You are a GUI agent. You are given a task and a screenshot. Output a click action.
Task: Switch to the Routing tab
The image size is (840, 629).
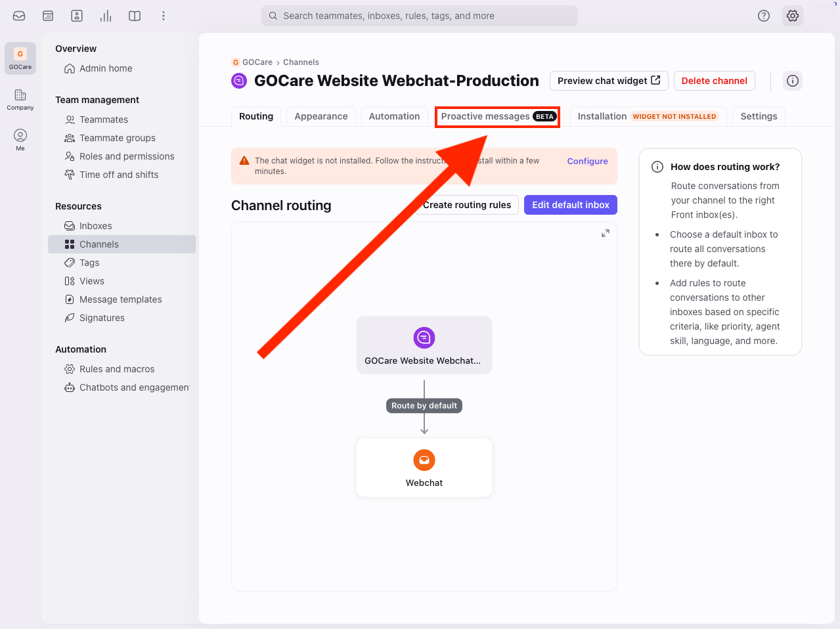pyautogui.click(x=256, y=116)
